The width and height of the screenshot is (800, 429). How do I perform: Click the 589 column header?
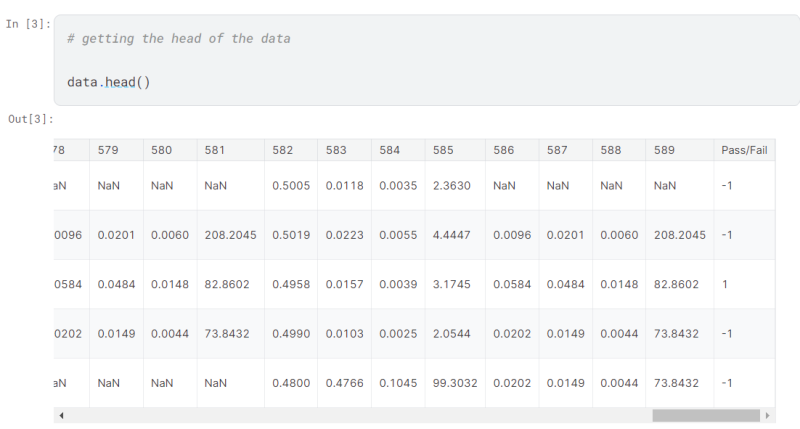point(664,150)
